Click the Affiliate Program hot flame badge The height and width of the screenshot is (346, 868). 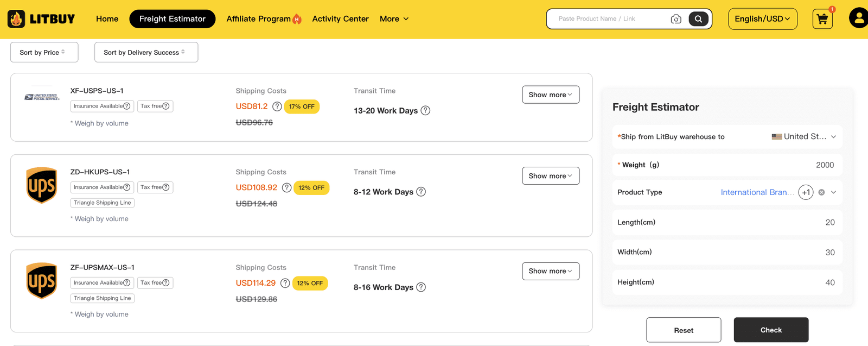click(x=297, y=19)
